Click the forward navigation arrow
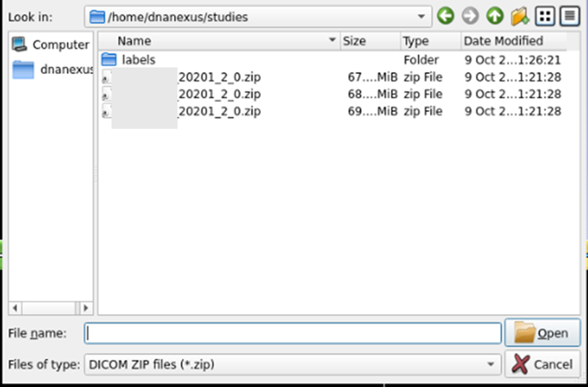Image resolution: width=588 pixels, height=387 pixels. (x=470, y=16)
